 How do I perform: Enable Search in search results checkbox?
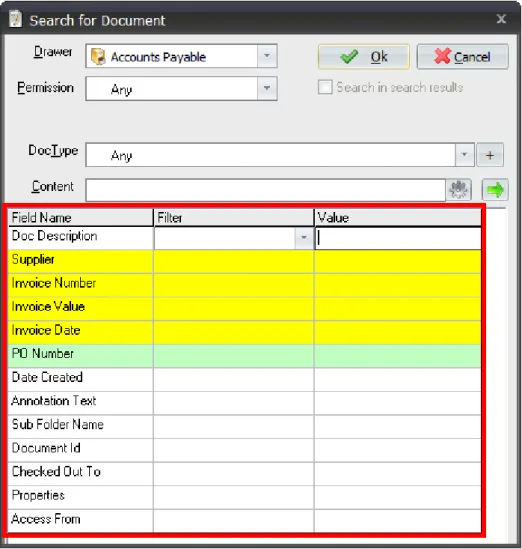[x=325, y=87]
